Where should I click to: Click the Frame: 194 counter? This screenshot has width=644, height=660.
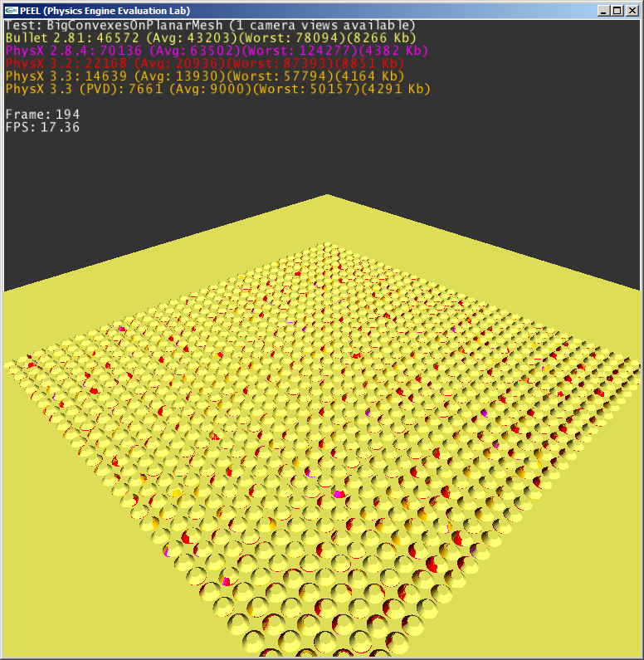(x=42, y=115)
